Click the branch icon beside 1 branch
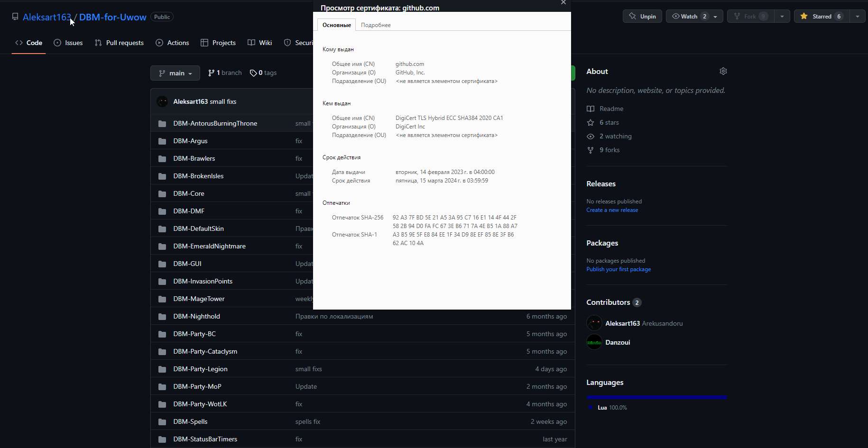 (211, 73)
